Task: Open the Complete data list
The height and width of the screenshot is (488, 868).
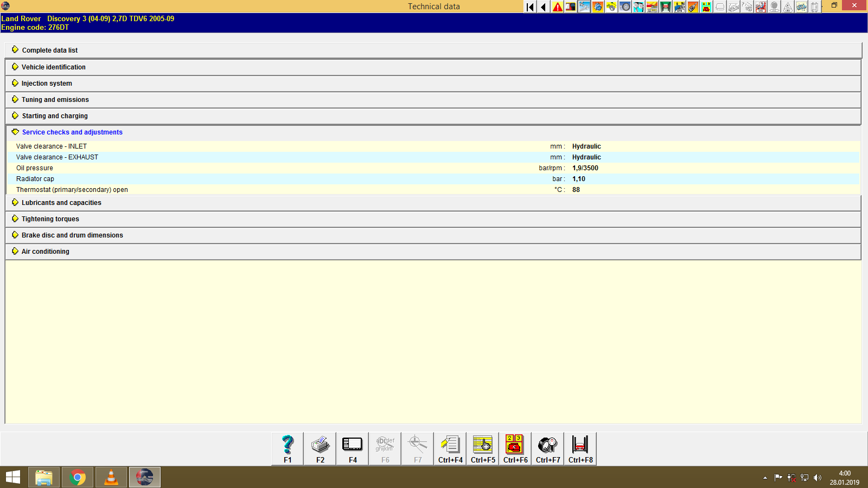Action: tap(49, 50)
